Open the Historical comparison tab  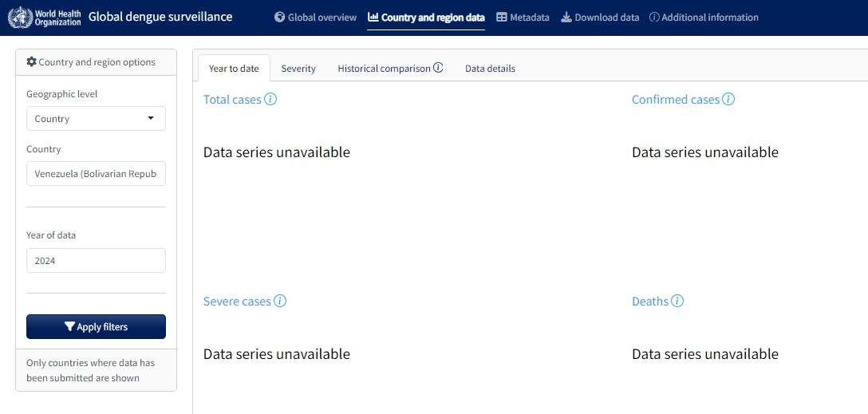384,69
